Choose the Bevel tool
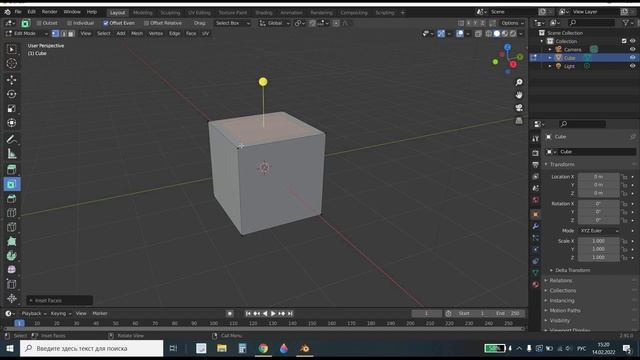Image resolution: width=640 pixels, height=360 pixels. [x=11, y=198]
